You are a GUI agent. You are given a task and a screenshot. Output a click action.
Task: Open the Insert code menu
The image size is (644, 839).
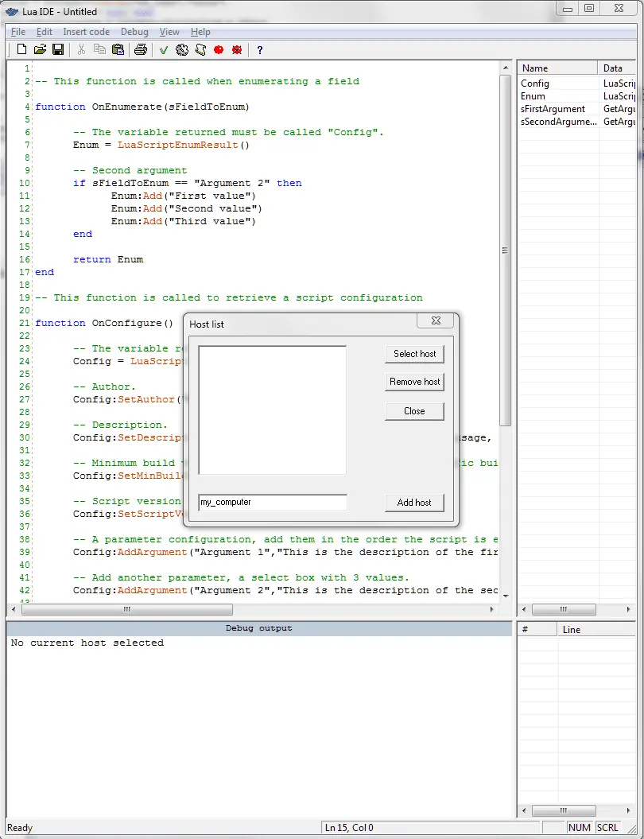tap(86, 32)
